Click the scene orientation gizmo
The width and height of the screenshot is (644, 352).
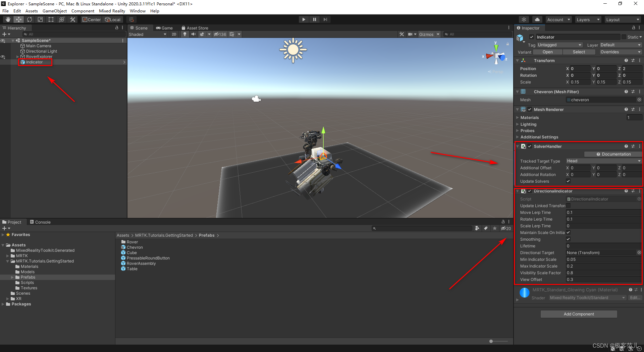pyautogui.click(x=496, y=55)
